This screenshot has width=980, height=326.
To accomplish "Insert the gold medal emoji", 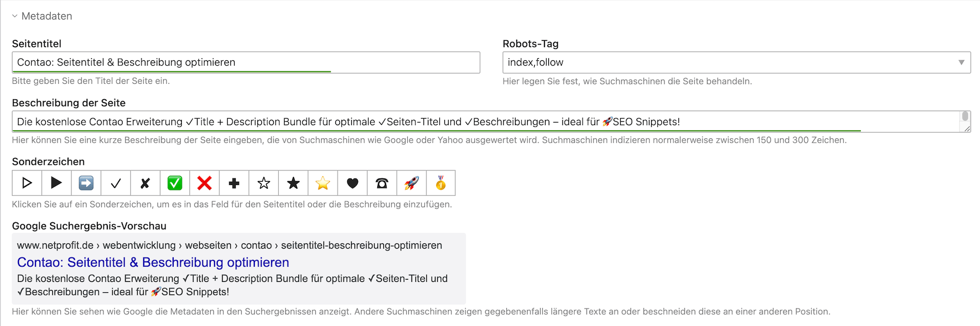I will click(x=441, y=183).
